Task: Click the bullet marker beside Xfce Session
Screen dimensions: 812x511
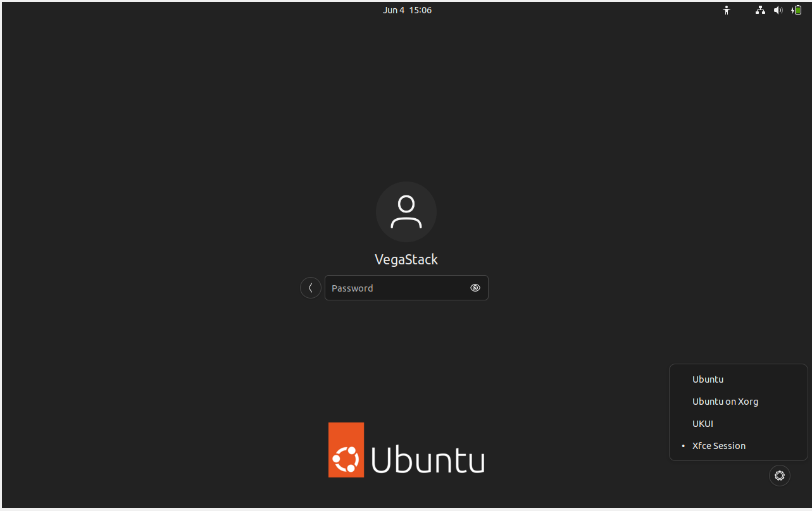Action: click(683, 445)
